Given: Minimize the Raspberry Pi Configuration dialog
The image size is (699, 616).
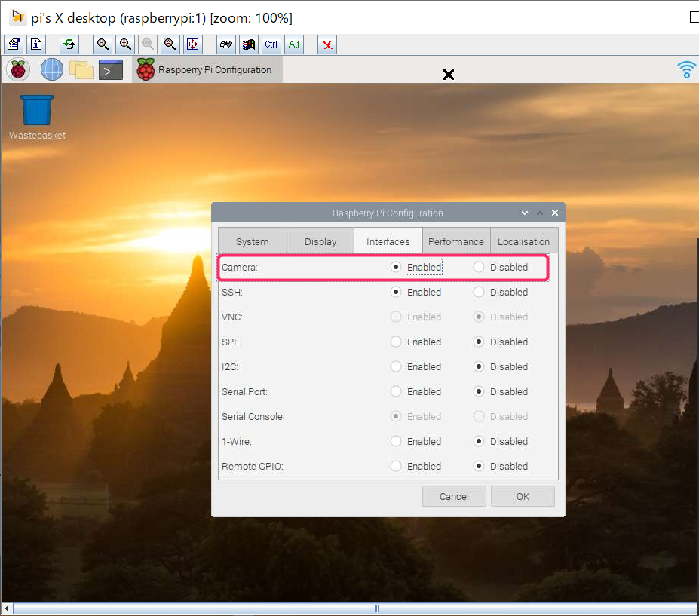Looking at the screenshot, I should click(x=525, y=213).
